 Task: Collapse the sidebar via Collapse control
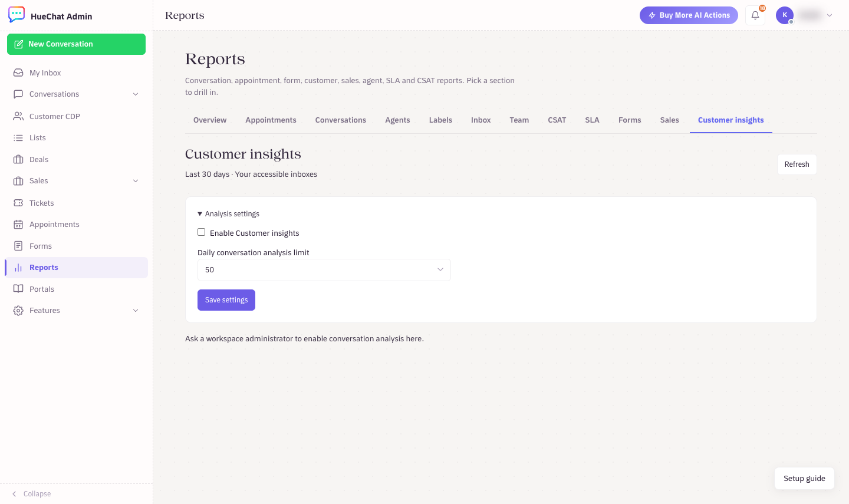pyautogui.click(x=32, y=494)
